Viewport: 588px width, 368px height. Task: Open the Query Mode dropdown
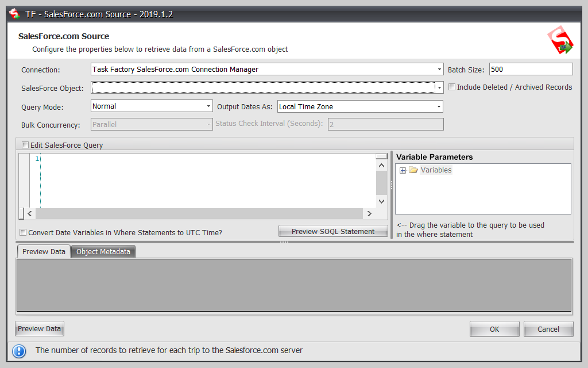click(x=209, y=106)
